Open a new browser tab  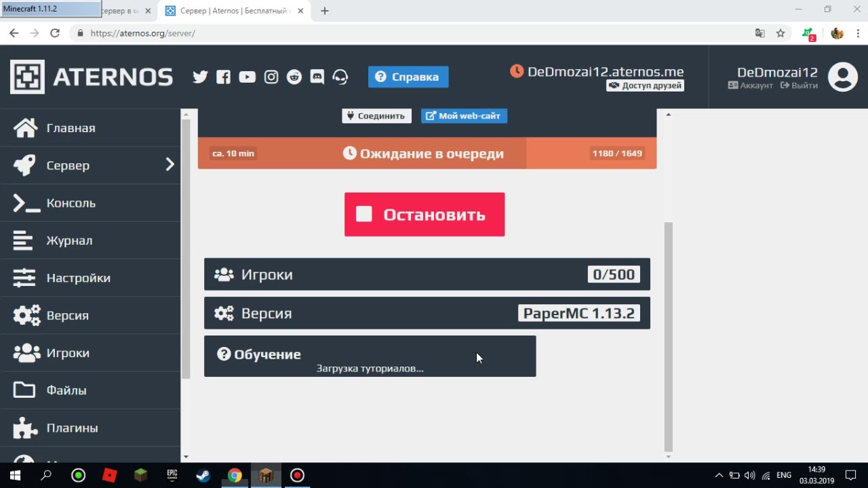[x=325, y=11]
